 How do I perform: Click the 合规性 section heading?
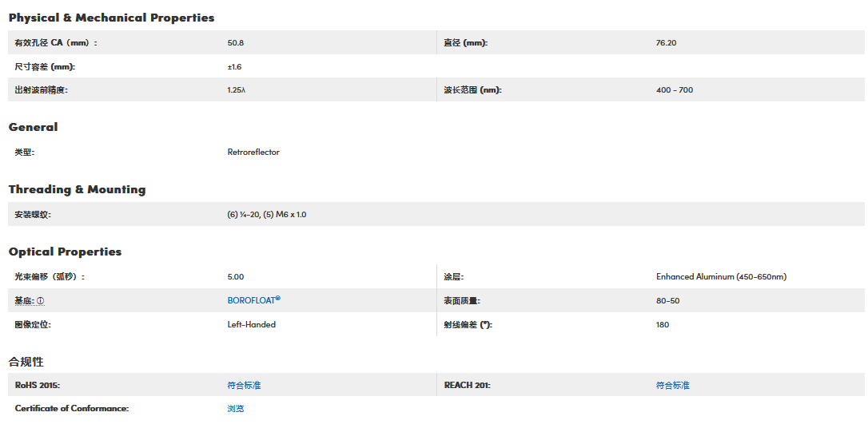(26, 362)
